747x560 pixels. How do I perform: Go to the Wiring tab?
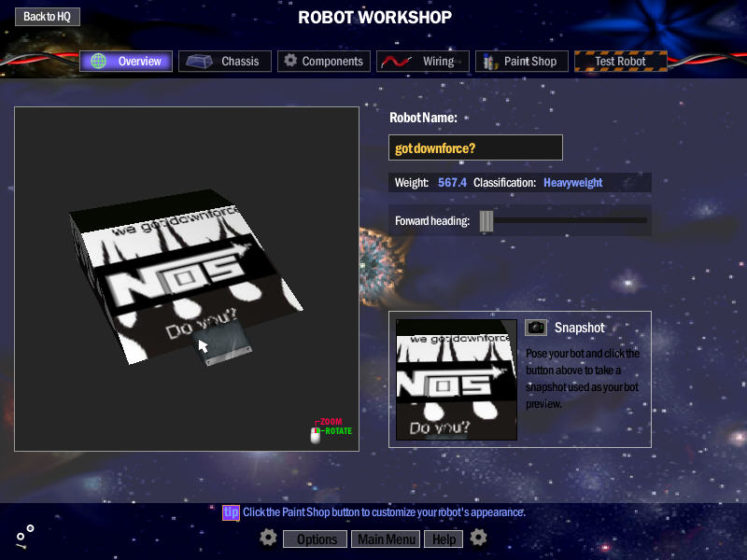[x=423, y=61]
